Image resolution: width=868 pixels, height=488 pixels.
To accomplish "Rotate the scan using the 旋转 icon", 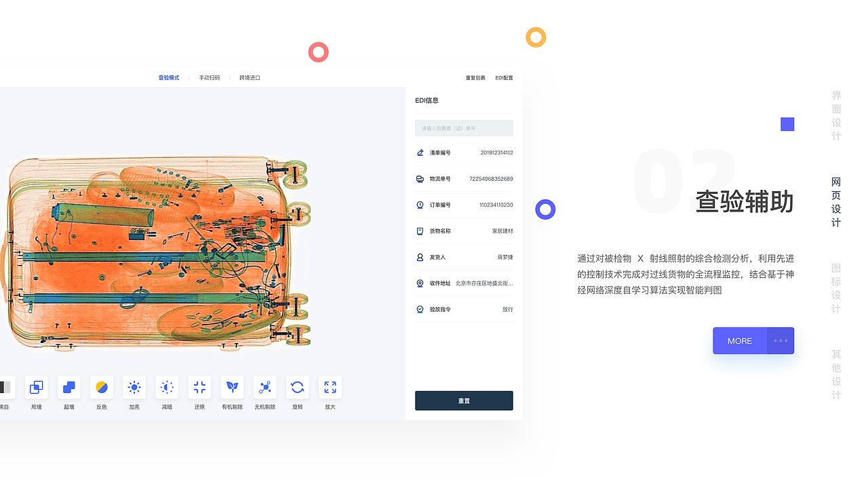I will pos(297,388).
